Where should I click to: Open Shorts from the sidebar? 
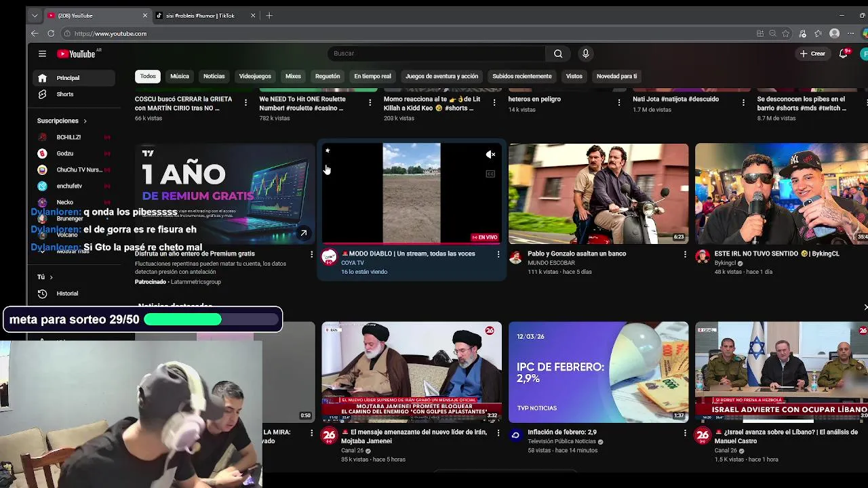tap(74, 94)
